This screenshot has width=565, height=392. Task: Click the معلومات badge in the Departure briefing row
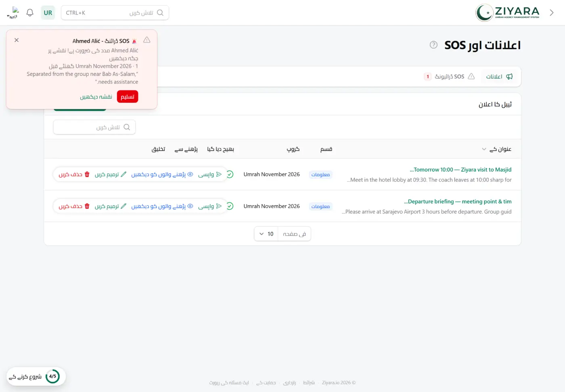[321, 206]
